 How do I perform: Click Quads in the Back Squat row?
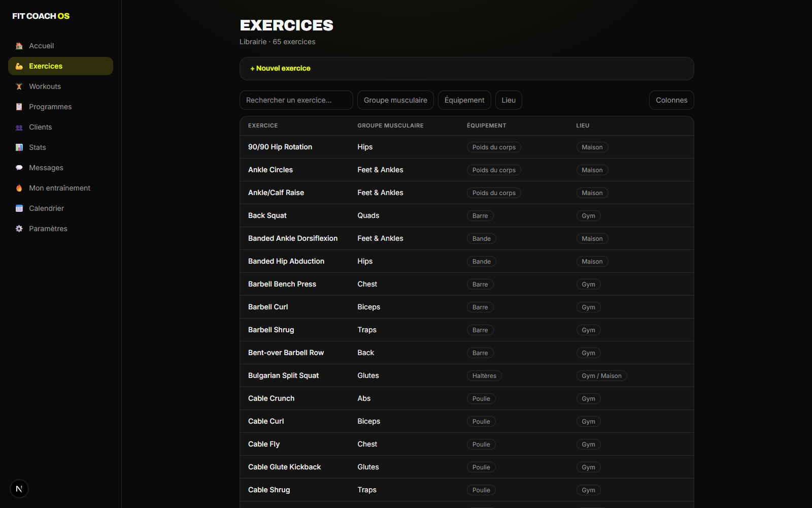coord(368,215)
